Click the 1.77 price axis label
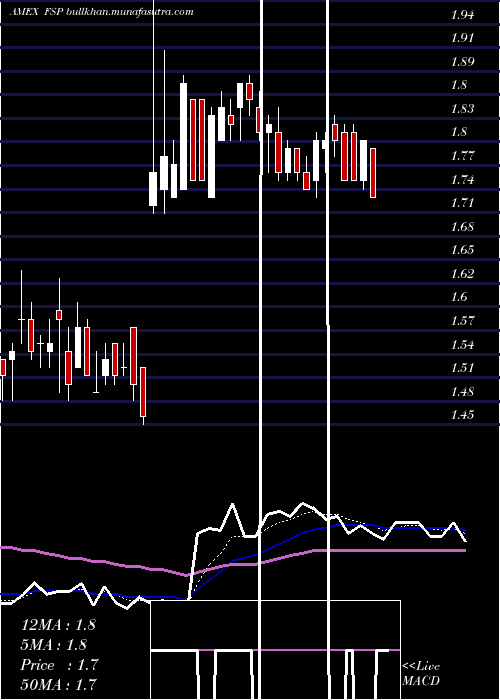The height and width of the screenshot is (700, 500). click(x=462, y=156)
